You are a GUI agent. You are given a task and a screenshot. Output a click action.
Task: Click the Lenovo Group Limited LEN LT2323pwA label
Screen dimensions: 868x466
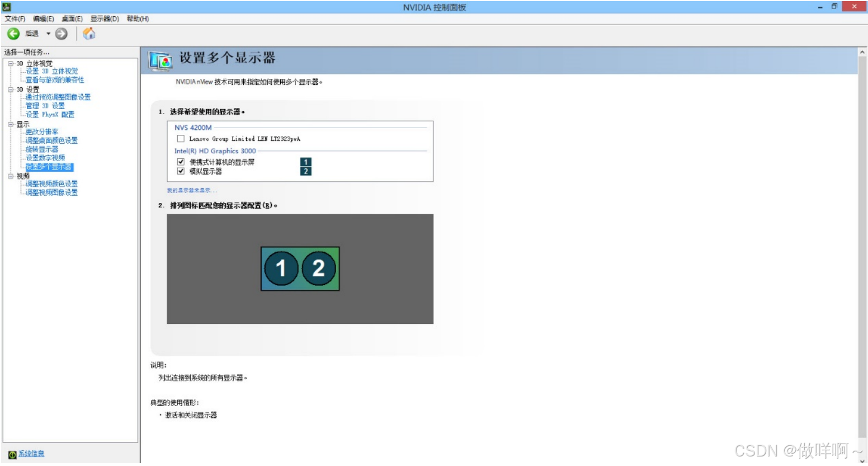(244, 139)
